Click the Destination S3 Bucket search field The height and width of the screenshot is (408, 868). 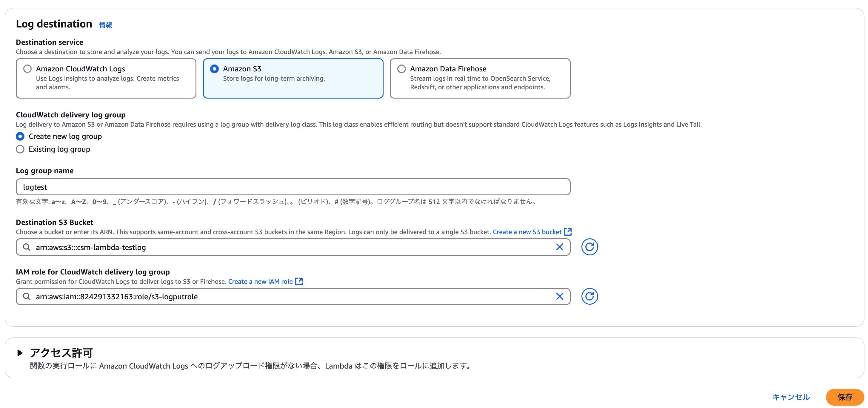(x=293, y=247)
